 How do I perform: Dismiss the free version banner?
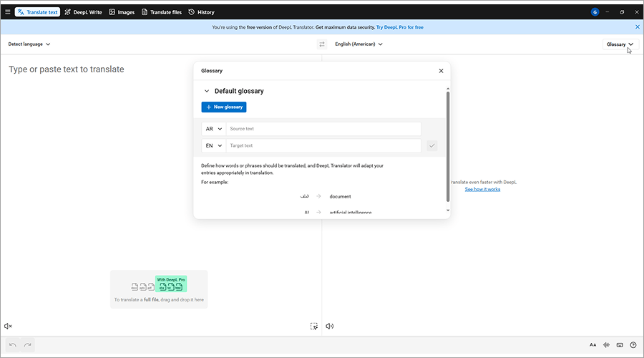click(638, 27)
